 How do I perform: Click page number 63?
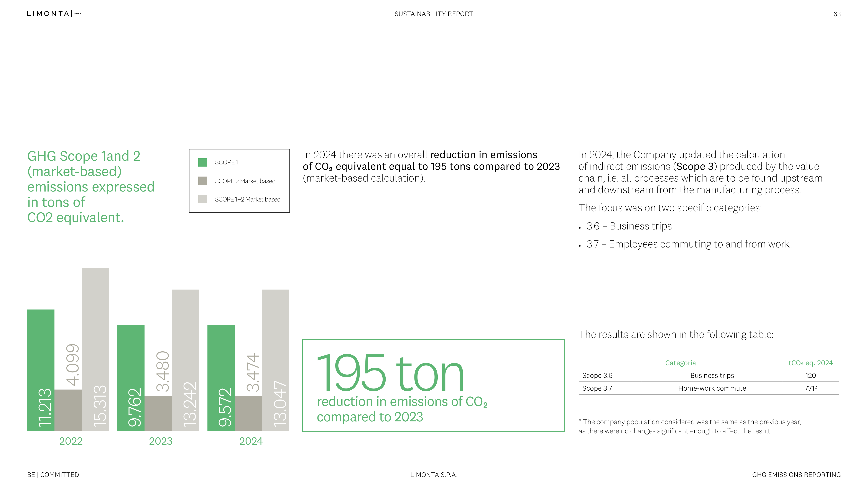(837, 14)
